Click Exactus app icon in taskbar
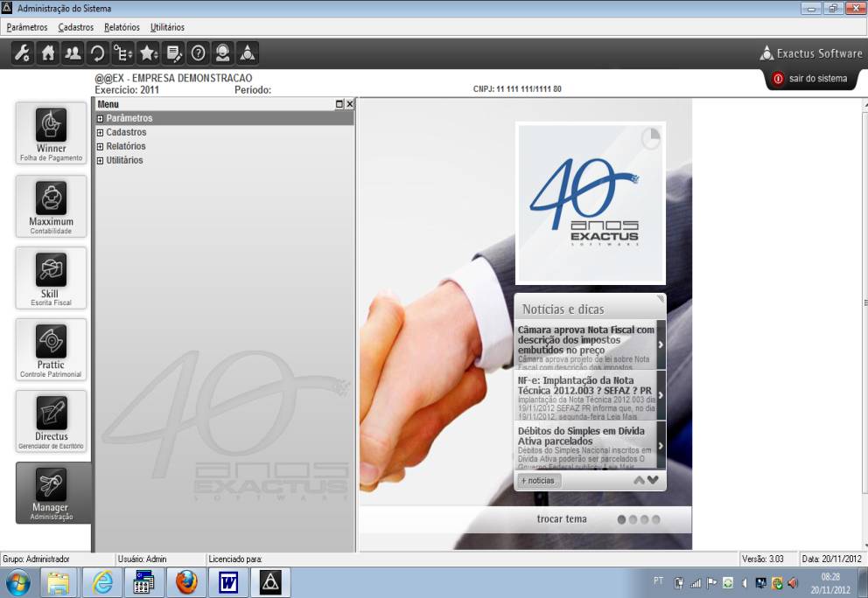This screenshot has width=868, height=598. (270, 582)
